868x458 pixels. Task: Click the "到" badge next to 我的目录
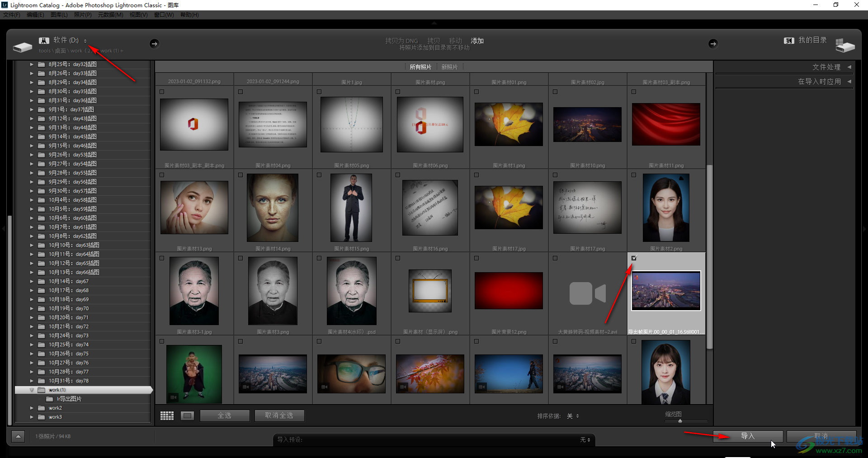789,41
